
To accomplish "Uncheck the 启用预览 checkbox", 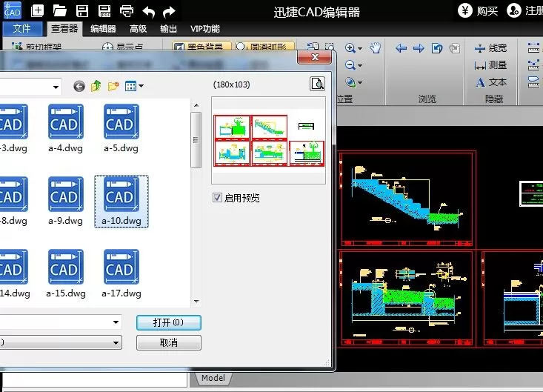I will coord(217,198).
